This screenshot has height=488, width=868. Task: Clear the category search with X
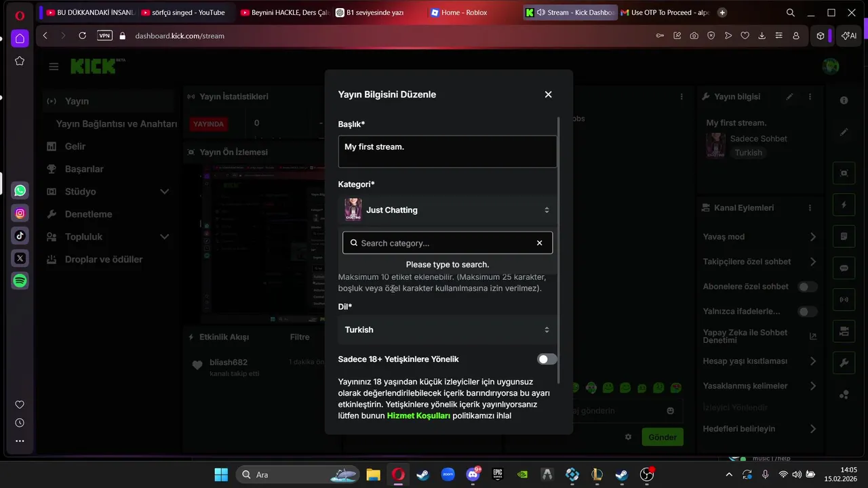pyautogui.click(x=540, y=243)
